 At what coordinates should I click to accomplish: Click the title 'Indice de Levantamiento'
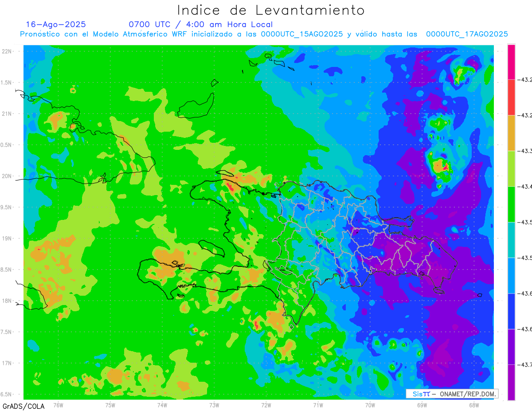tap(271, 10)
